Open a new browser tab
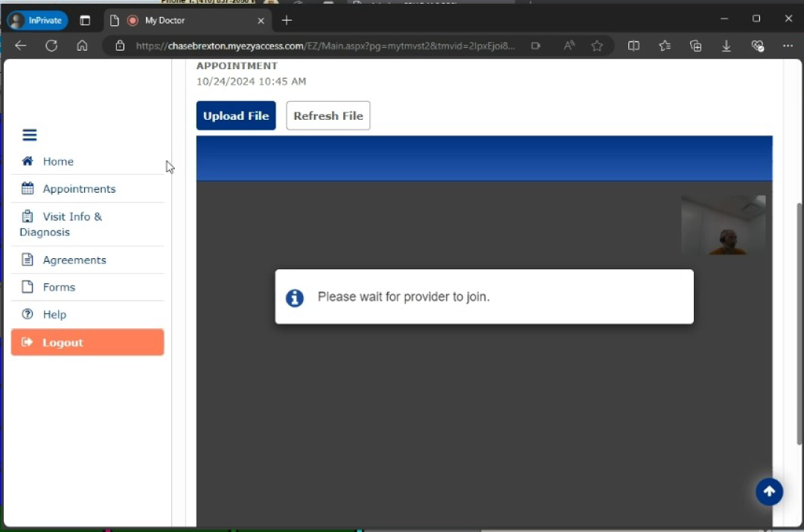The width and height of the screenshot is (804, 532). pos(287,20)
